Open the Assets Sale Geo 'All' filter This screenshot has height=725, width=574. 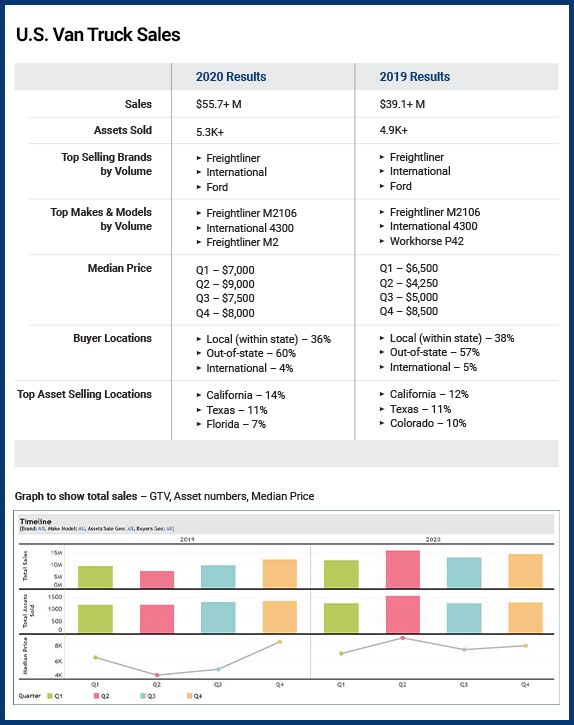coord(130,528)
